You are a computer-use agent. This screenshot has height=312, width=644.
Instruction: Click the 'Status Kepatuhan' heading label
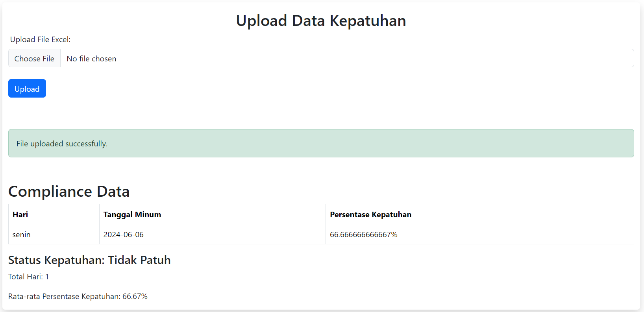[56, 260]
